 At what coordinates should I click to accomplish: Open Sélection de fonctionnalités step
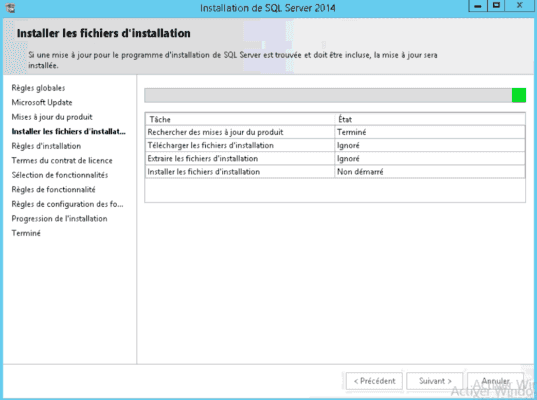pyautogui.click(x=60, y=175)
